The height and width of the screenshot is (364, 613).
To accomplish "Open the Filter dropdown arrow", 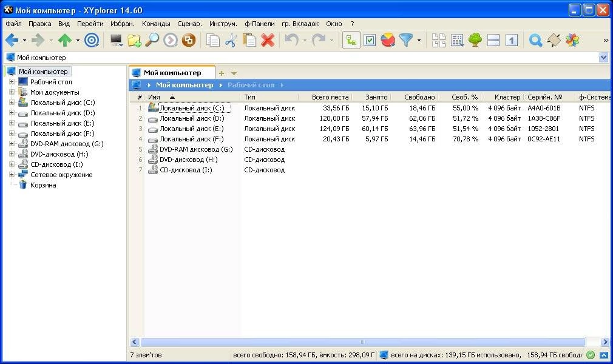I will pos(419,40).
